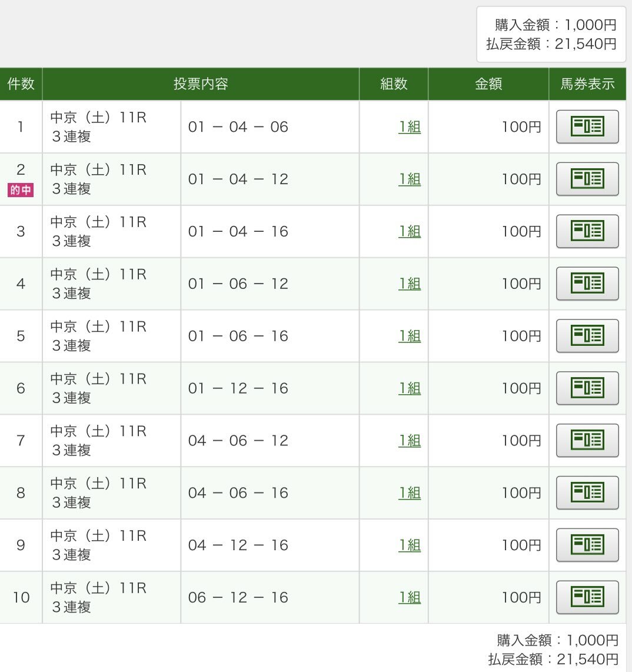View ticket icon for 04-06-16 bet
The image size is (632, 672).
(587, 493)
